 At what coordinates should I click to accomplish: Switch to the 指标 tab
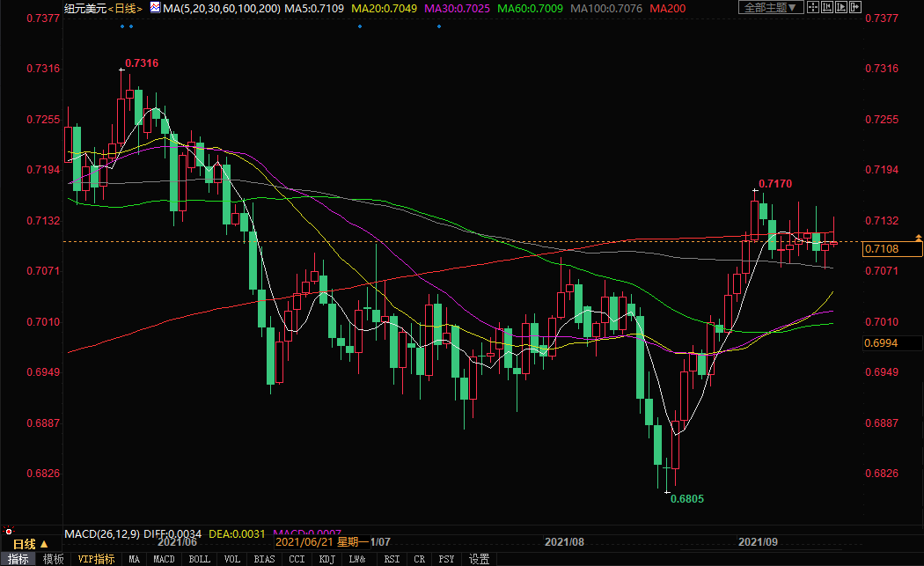(x=18, y=559)
